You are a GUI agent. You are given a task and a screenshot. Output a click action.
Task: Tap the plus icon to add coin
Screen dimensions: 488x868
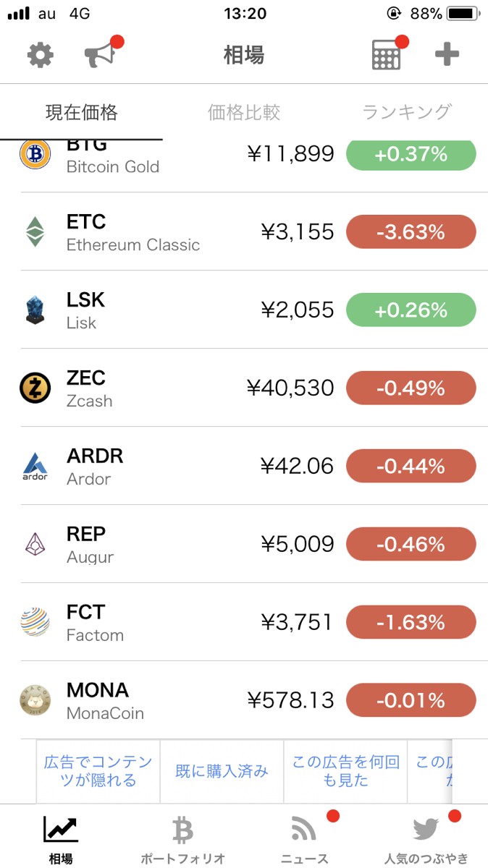click(447, 55)
